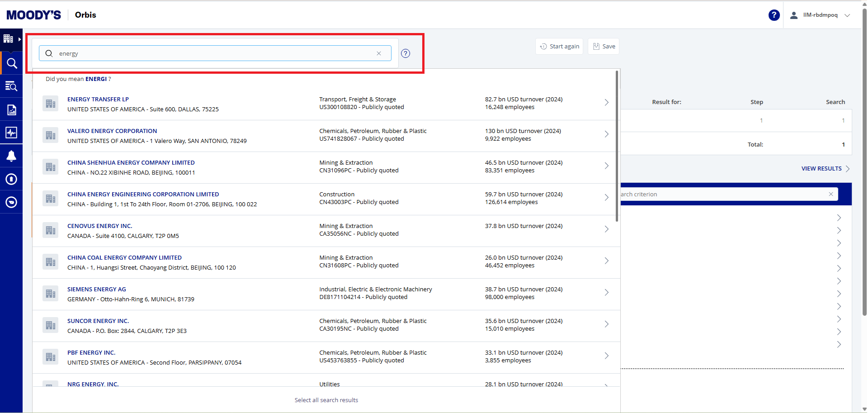Image resolution: width=868 pixels, height=413 pixels.
Task: Click the Save button
Action: (604, 46)
